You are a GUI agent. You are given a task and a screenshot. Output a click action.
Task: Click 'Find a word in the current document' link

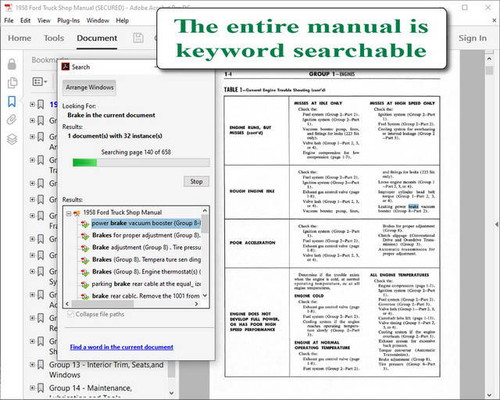(122, 347)
